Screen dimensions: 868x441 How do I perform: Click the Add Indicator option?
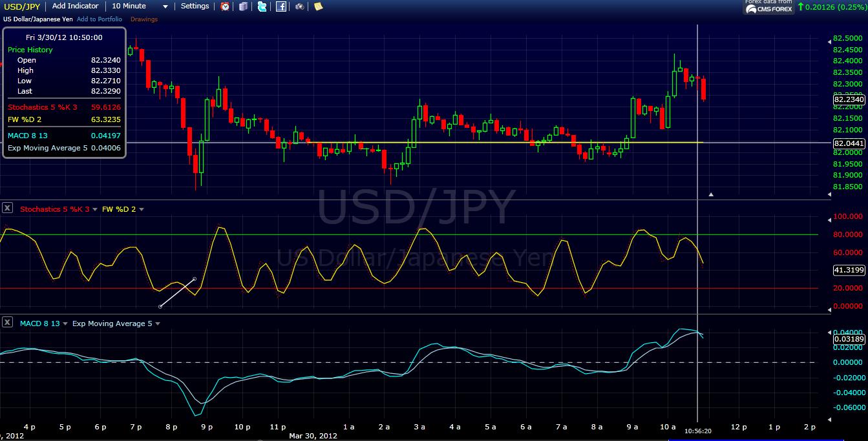76,6
